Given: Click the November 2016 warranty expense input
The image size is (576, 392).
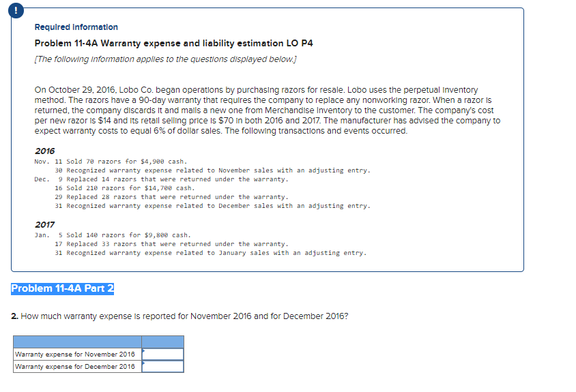Looking at the screenshot, I should (x=162, y=355).
